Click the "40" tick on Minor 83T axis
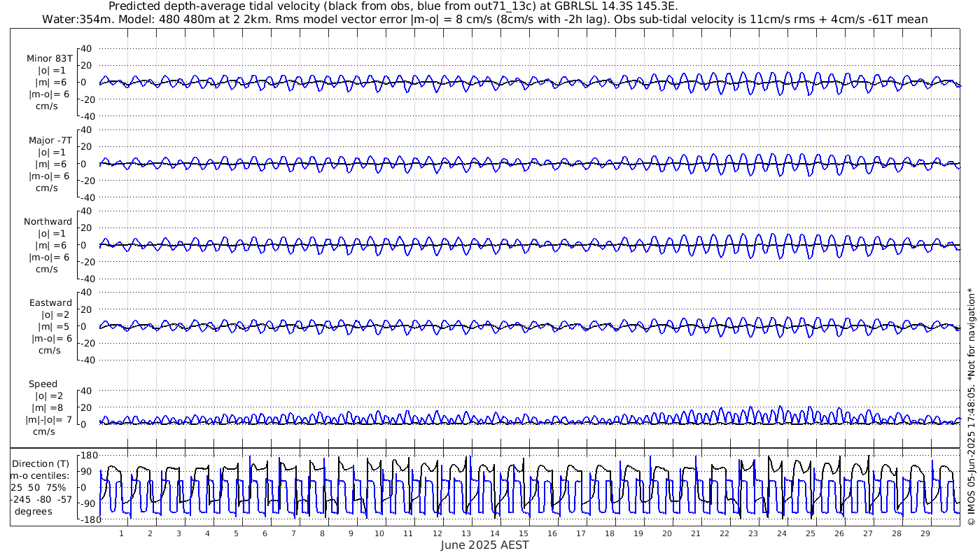Viewport: 980px width, 560px height. (x=87, y=49)
